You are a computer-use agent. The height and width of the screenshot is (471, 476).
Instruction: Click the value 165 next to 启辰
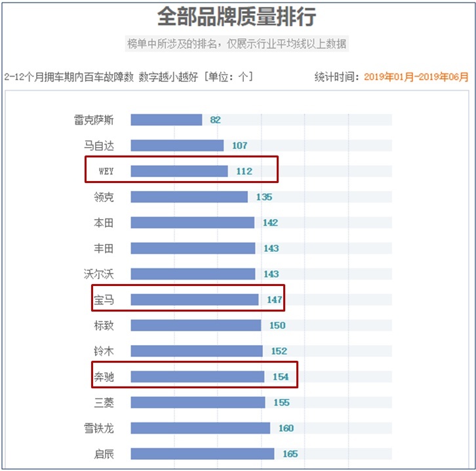click(290, 454)
